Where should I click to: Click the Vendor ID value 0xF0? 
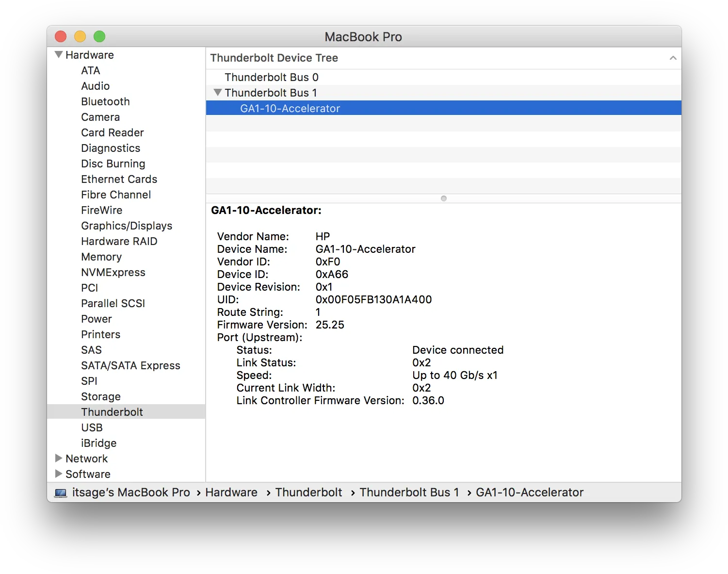pos(328,262)
